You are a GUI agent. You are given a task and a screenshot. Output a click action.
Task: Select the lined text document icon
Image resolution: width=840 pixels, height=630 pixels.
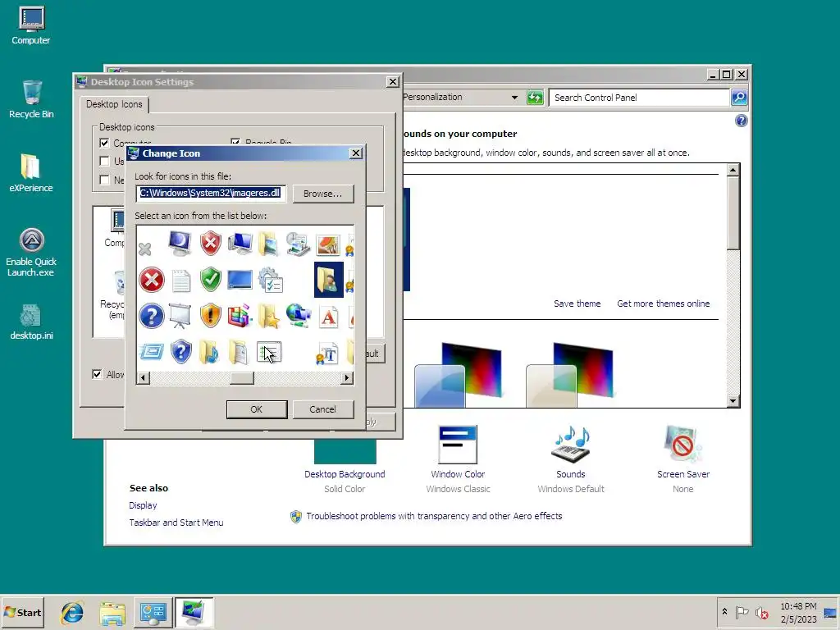click(181, 281)
